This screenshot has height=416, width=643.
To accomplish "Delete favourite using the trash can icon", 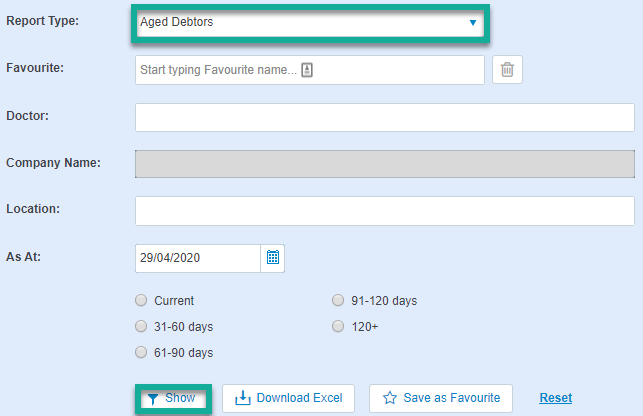I will (507, 70).
